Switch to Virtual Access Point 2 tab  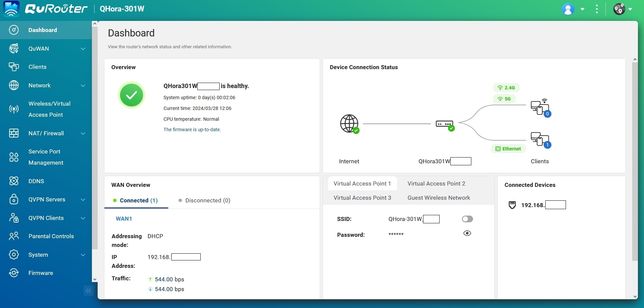pos(436,184)
